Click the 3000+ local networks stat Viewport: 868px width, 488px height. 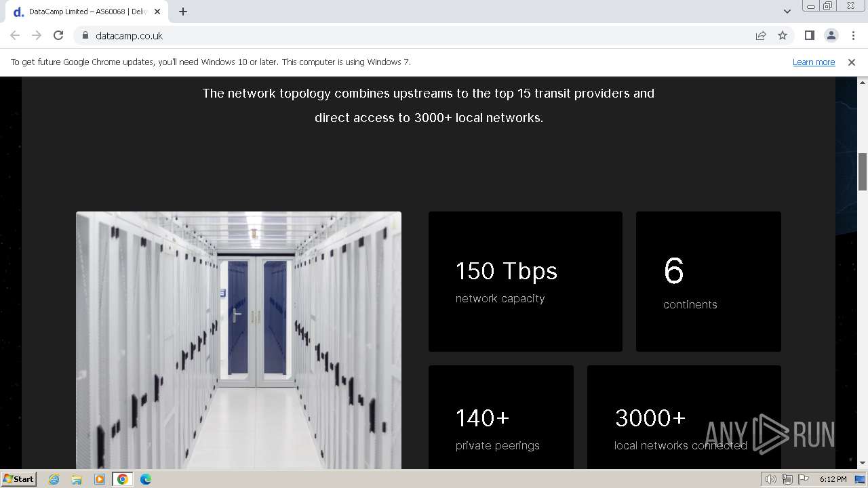[x=681, y=428]
